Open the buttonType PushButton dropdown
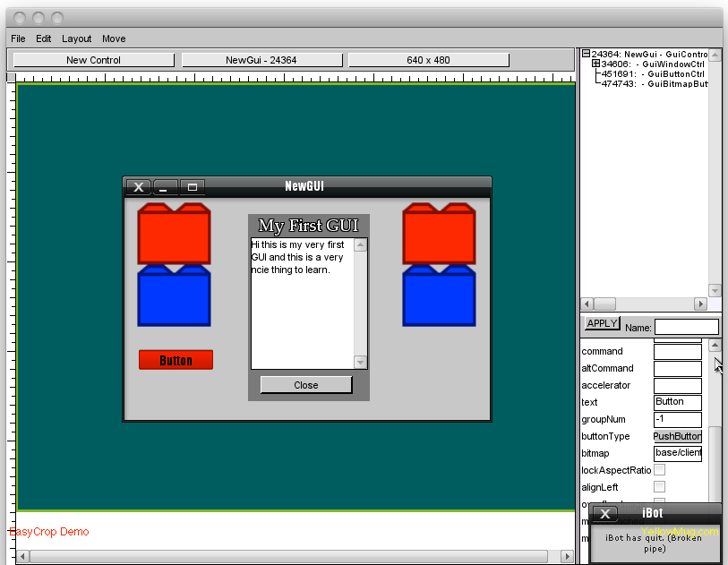 678,436
